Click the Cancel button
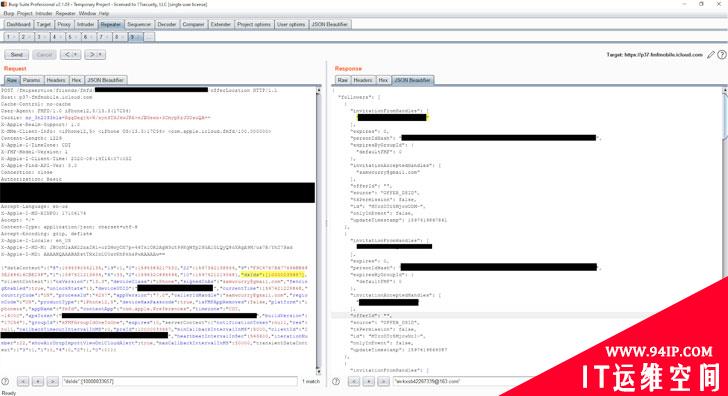 (44, 55)
